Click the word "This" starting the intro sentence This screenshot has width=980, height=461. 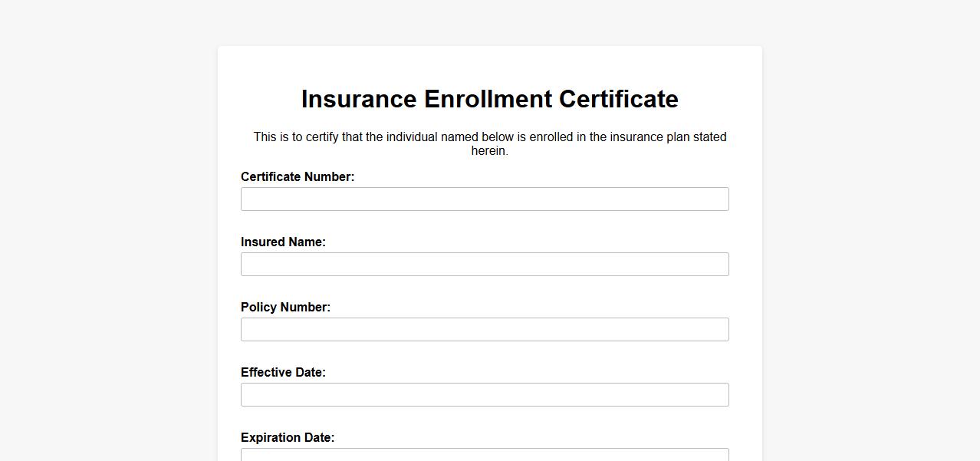(265, 137)
